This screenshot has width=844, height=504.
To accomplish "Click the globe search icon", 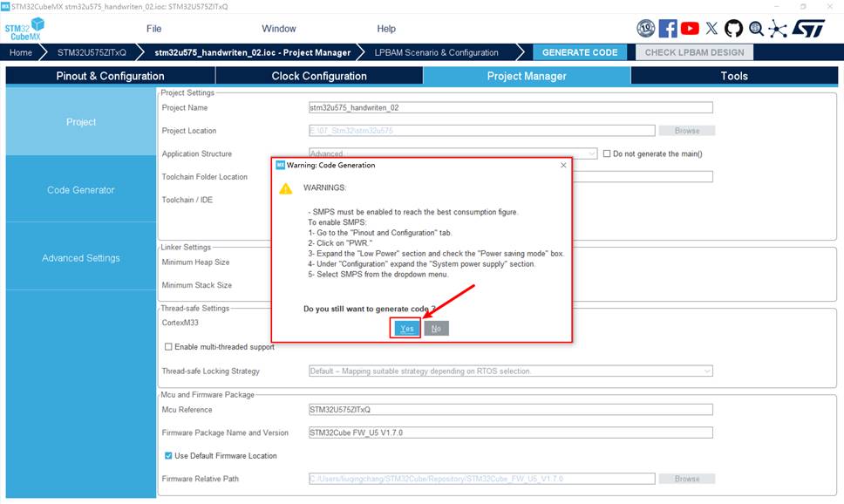I will pyautogui.click(x=756, y=28).
